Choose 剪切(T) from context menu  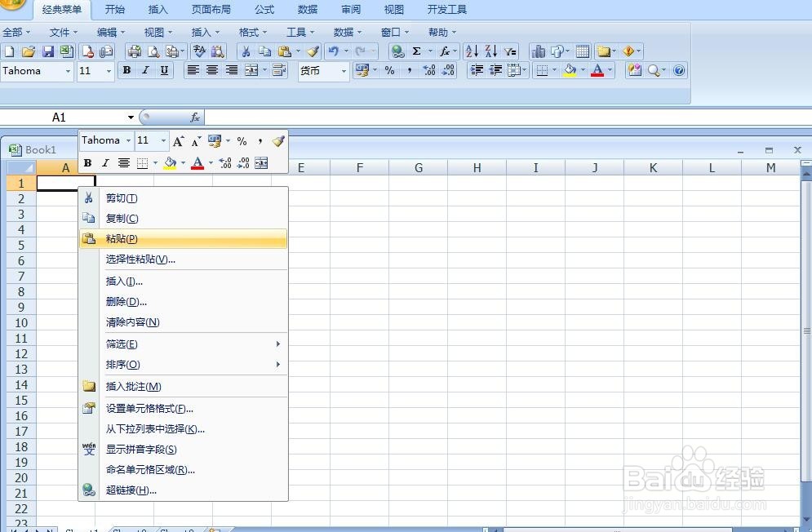(183, 198)
